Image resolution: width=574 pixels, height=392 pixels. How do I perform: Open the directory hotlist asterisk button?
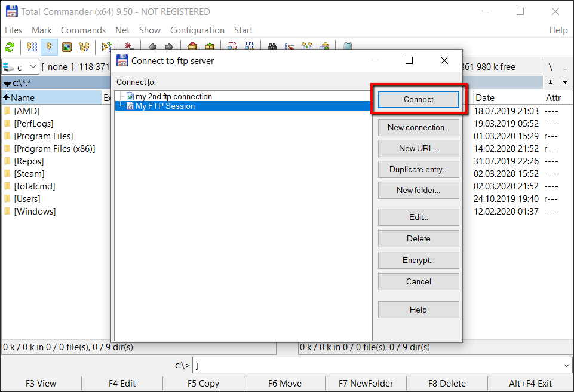551,82
